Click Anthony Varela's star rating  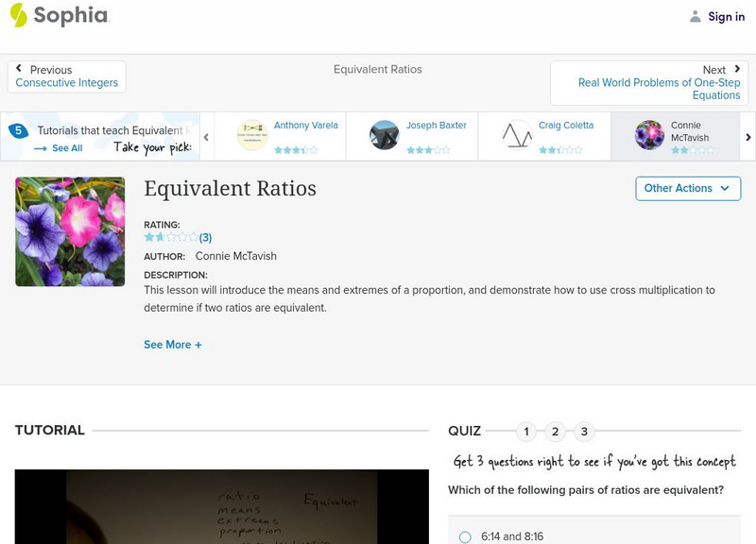[296, 150]
